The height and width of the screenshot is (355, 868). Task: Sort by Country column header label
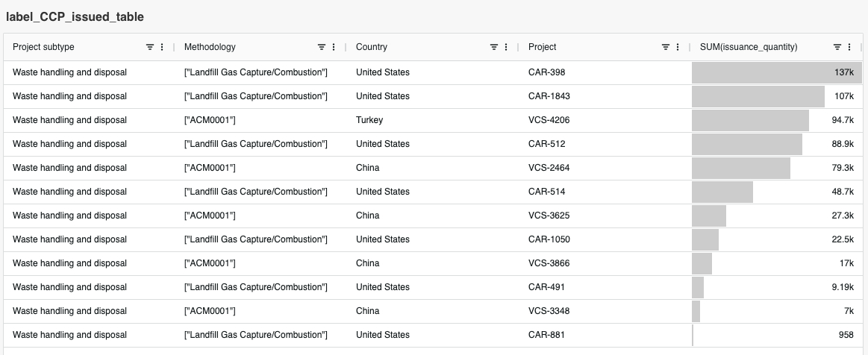[x=372, y=47]
